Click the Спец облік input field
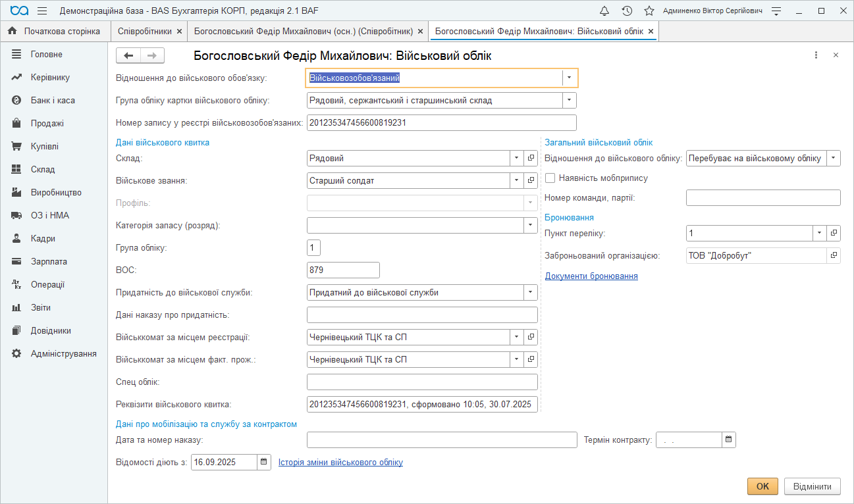854x504 pixels. tap(422, 382)
